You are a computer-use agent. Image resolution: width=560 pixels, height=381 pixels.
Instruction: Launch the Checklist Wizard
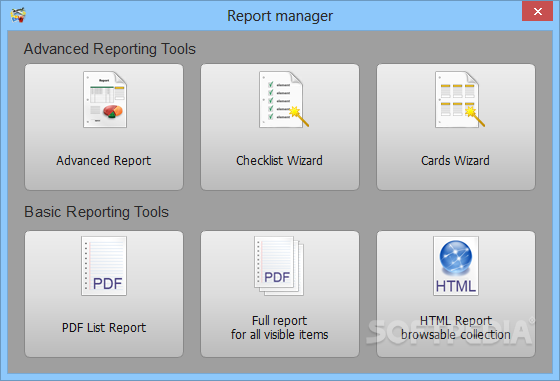point(280,127)
